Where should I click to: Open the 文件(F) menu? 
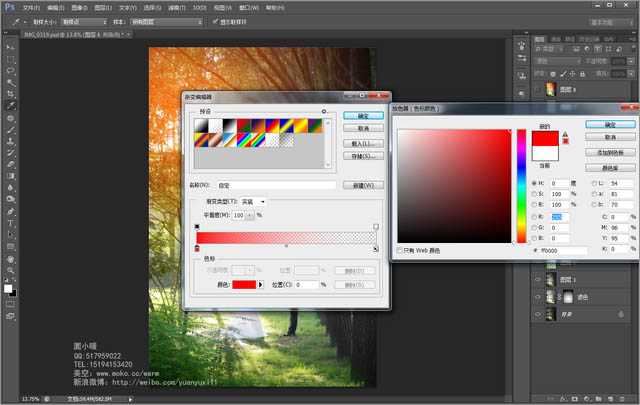31,6
